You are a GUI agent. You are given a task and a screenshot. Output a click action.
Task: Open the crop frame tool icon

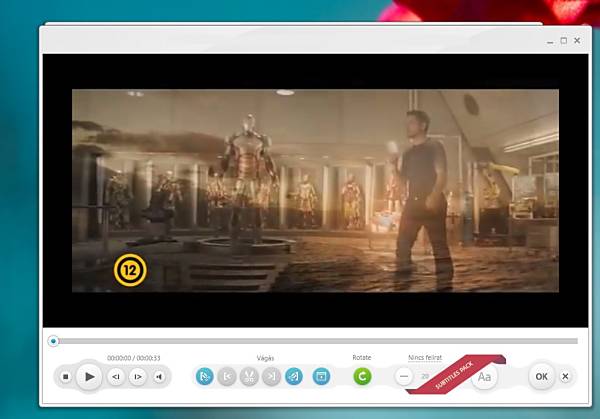coord(321,377)
